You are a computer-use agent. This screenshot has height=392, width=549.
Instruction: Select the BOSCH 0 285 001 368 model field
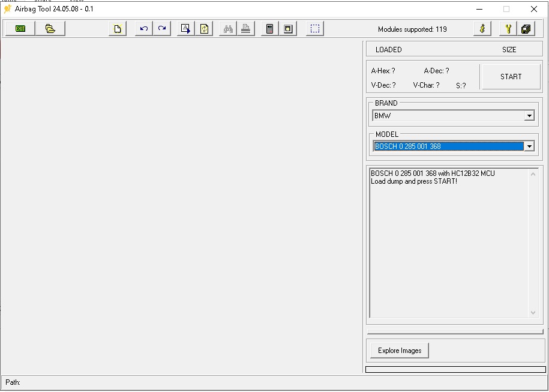tap(448, 146)
